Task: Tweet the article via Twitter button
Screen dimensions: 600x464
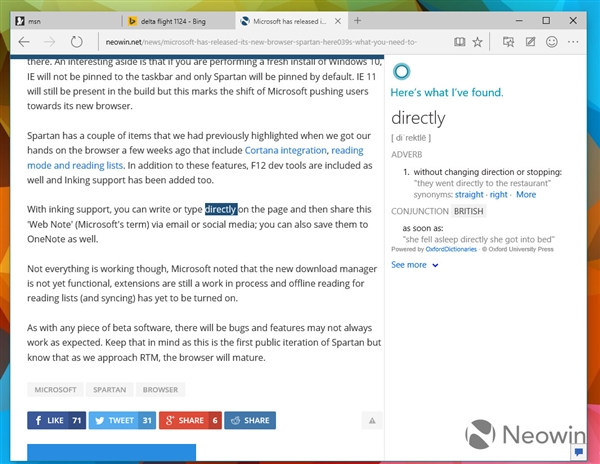Action: 122,420
